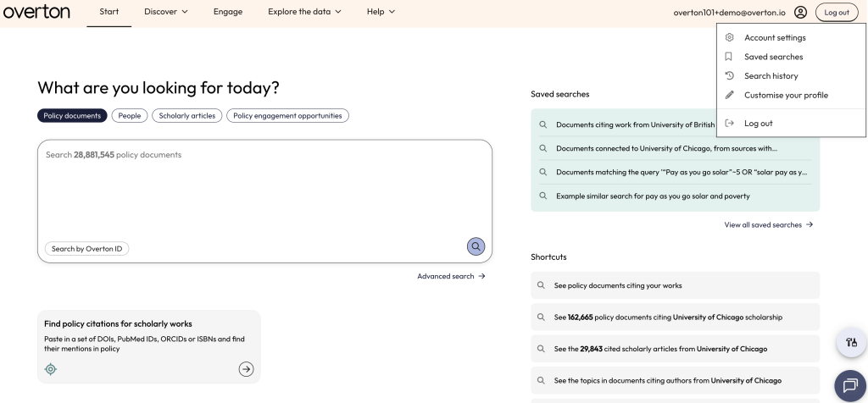Click 'What are you looking for today?' heading
The image size is (868, 403).
pyautogui.click(x=159, y=88)
